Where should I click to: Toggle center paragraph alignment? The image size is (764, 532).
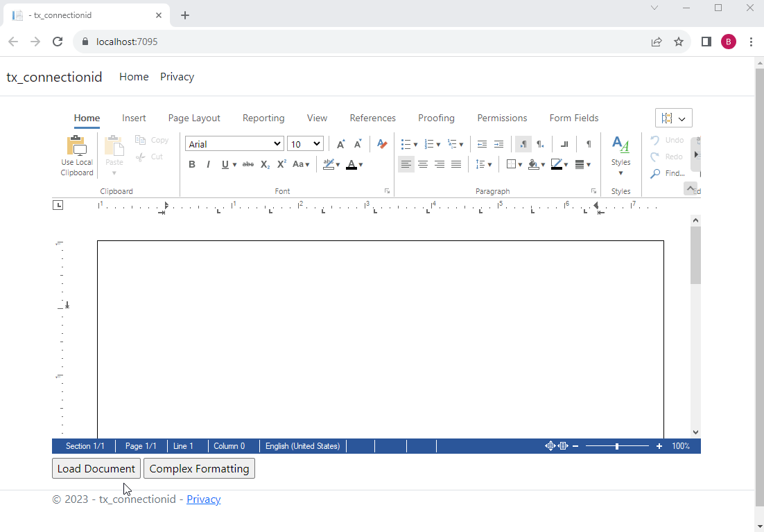423,164
